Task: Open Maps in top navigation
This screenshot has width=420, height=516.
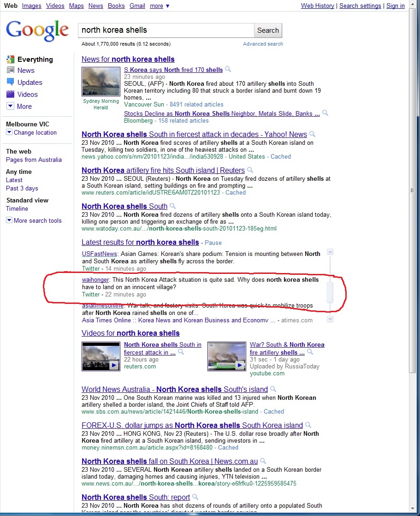Action: click(77, 6)
